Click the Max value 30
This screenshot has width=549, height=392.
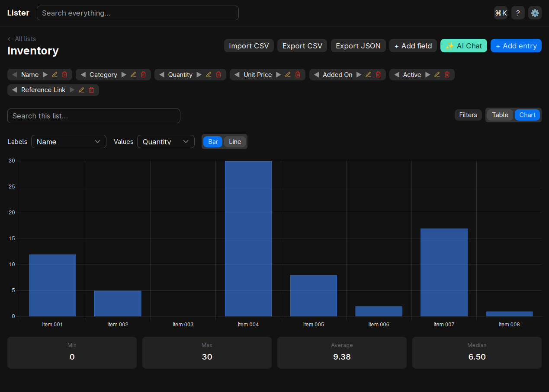tap(207, 357)
